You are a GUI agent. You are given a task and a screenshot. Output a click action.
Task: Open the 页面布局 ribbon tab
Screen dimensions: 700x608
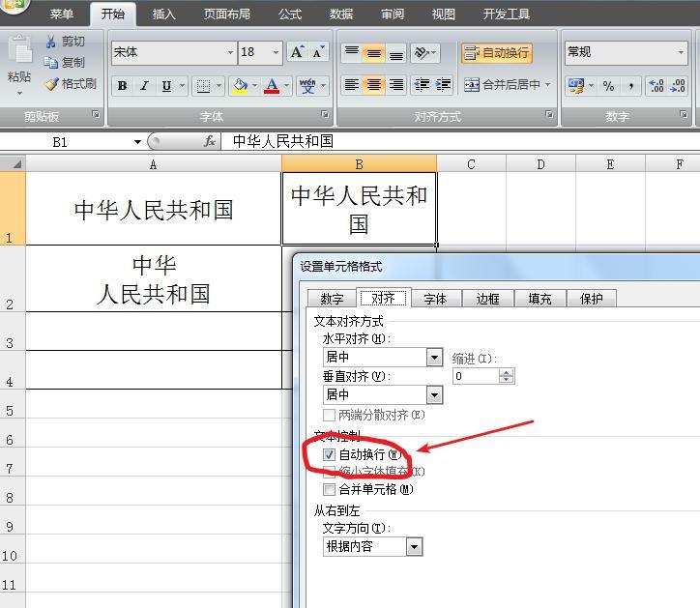[227, 14]
